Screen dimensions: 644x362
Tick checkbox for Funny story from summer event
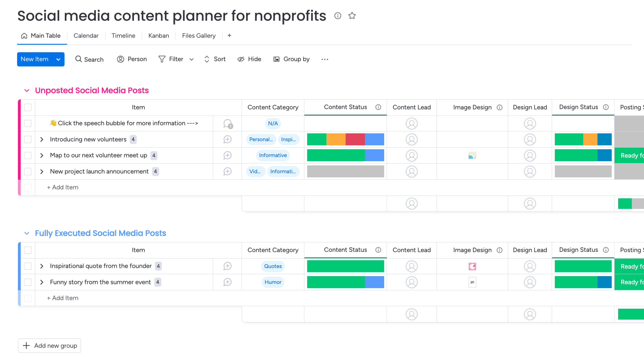(x=28, y=282)
